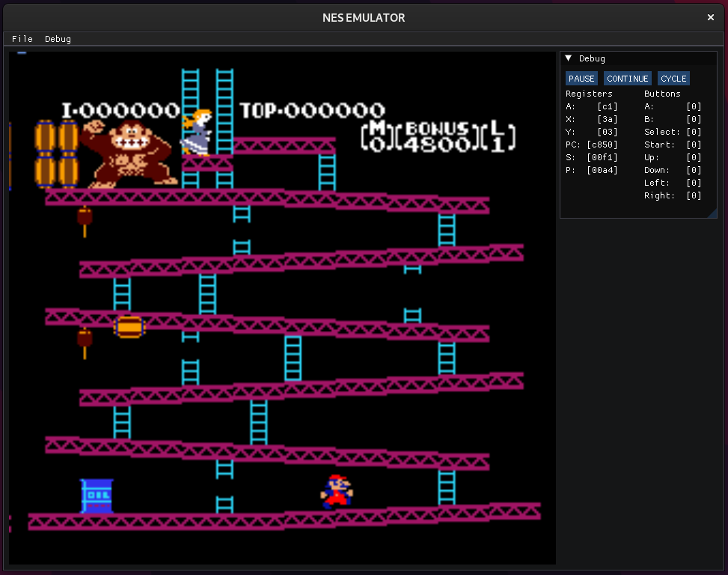Viewport: 728px width, 575px height.
Task: Click the stacked barrels beside Donkey Kong
Action: coord(57,153)
